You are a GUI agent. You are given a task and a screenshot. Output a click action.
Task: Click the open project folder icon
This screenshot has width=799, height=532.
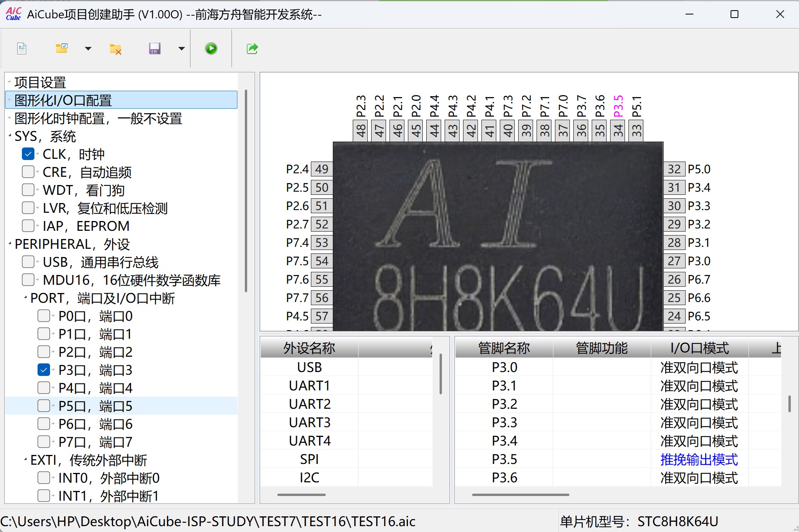[61, 49]
